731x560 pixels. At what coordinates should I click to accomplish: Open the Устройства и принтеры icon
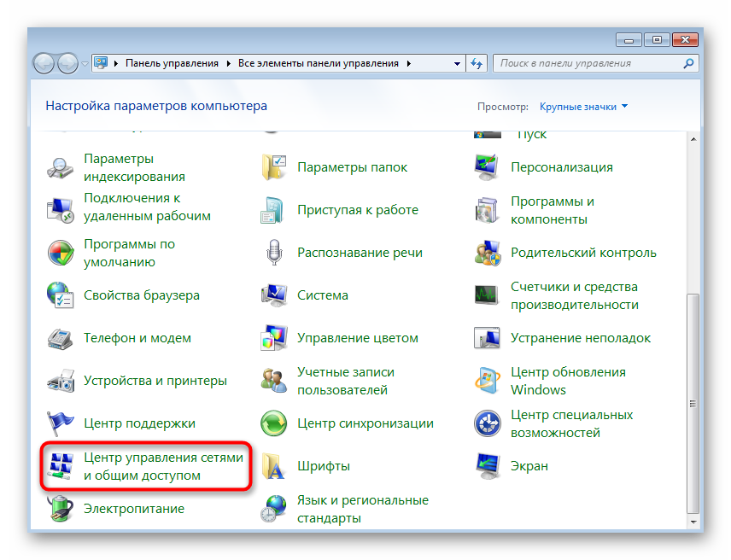coord(60,381)
